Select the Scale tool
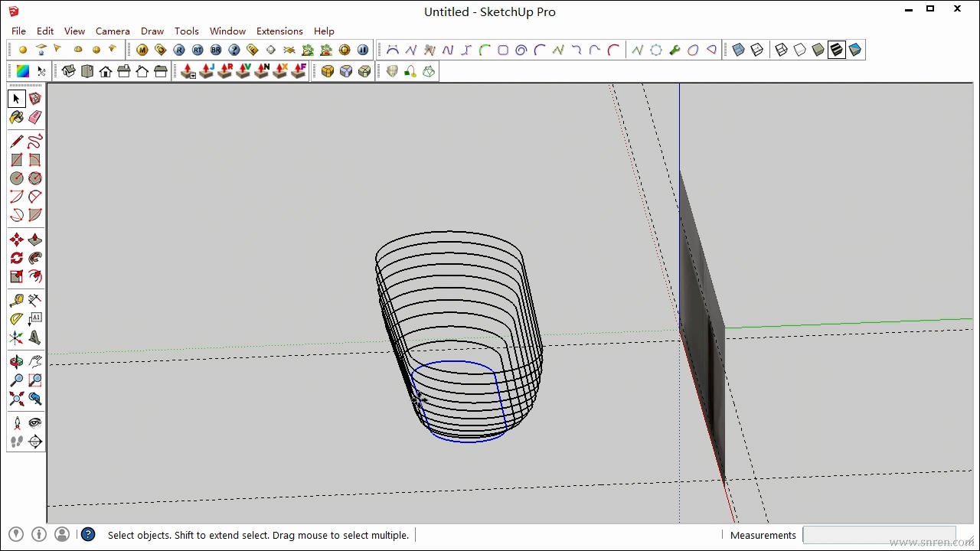Viewport: 980px width, 551px height. [16, 276]
